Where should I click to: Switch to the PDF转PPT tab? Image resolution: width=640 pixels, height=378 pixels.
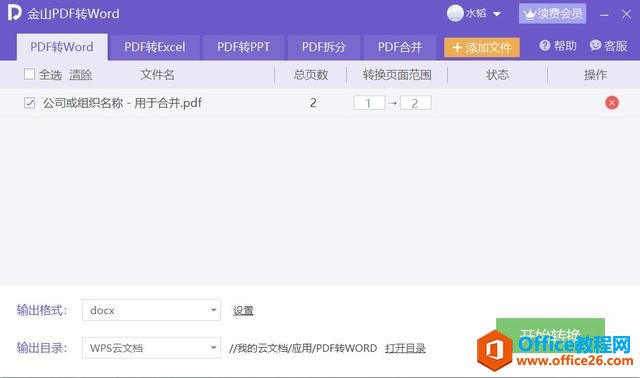click(x=243, y=47)
